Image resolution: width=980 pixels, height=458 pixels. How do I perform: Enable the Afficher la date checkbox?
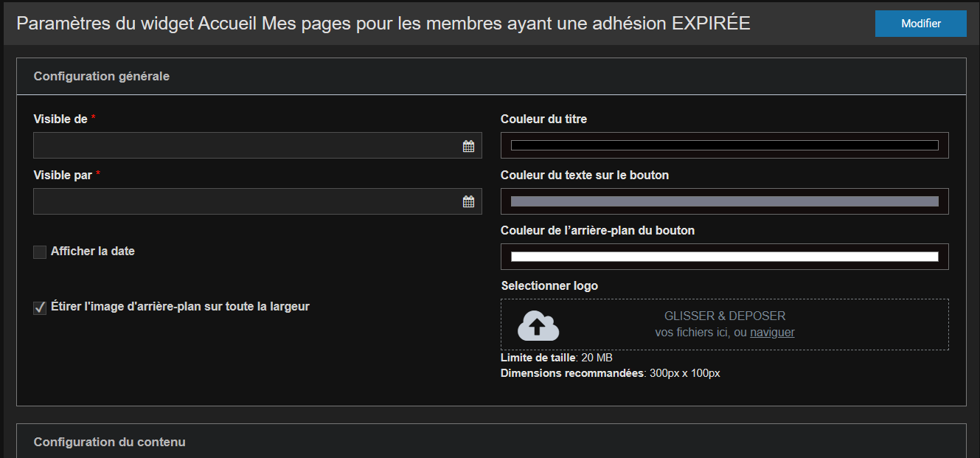40,252
